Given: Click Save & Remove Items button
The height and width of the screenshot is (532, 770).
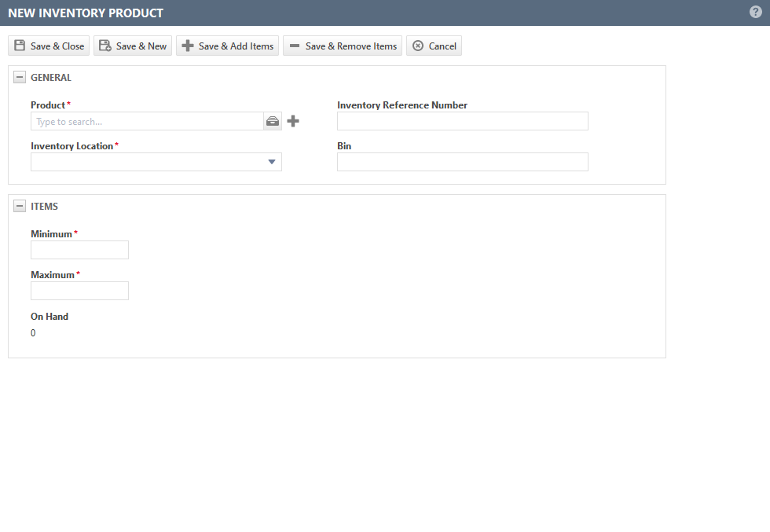Looking at the screenshot, I should pos(343,46).
